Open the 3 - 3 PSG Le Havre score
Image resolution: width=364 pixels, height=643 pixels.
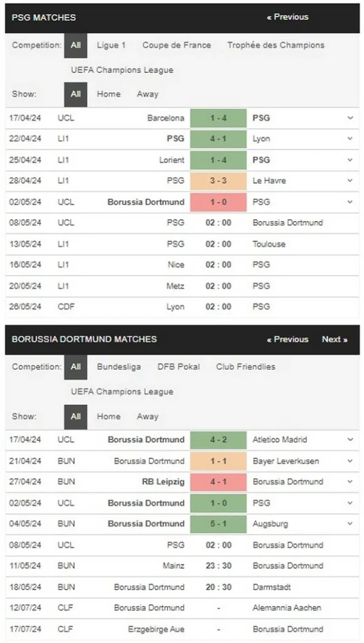[218, 180]
